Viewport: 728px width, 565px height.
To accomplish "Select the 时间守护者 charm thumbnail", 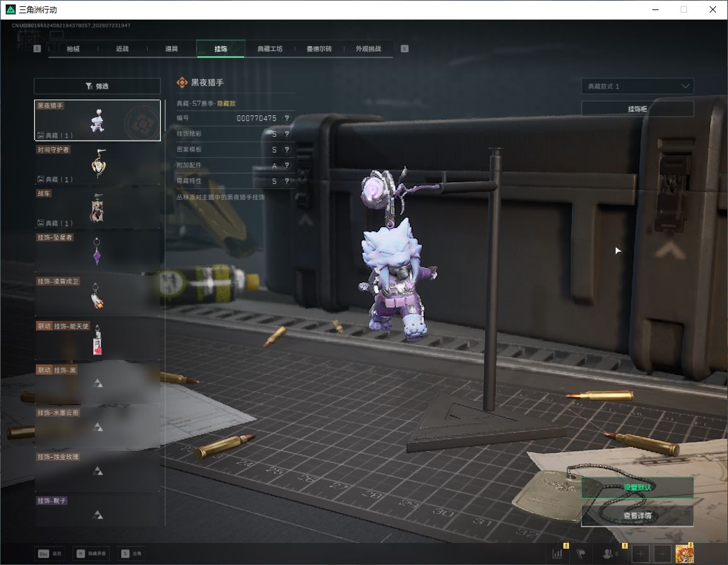I will click(x=98, y=163).
